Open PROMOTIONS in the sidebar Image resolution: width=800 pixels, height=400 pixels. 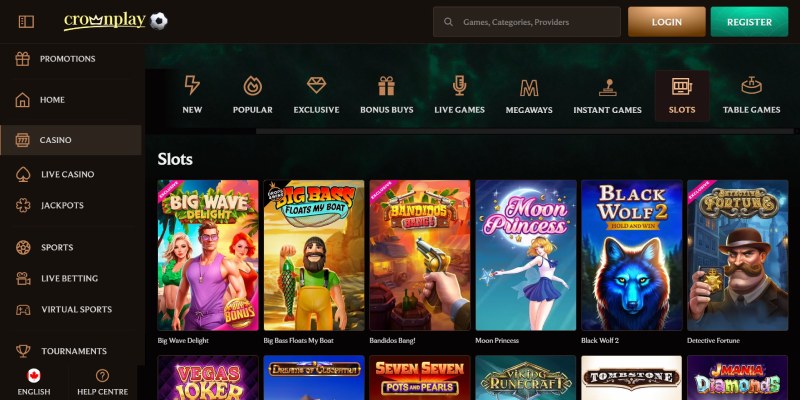click(x=67, y=59)
